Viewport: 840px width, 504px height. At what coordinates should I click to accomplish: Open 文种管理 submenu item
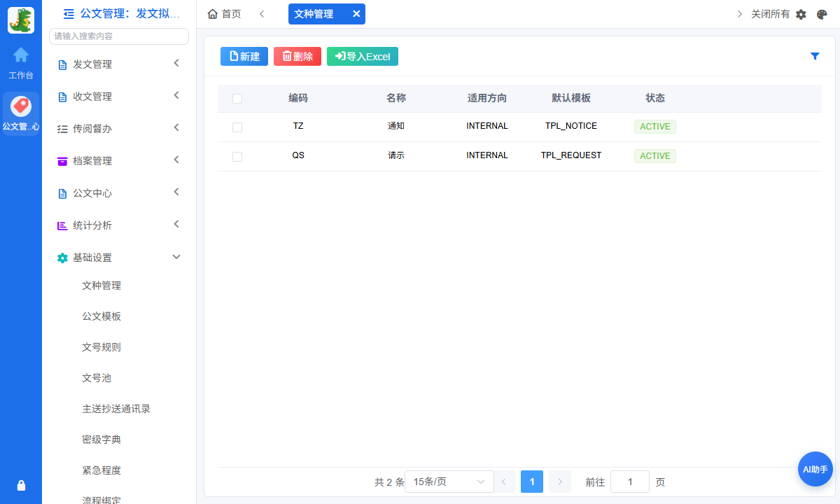coord(101,286)
